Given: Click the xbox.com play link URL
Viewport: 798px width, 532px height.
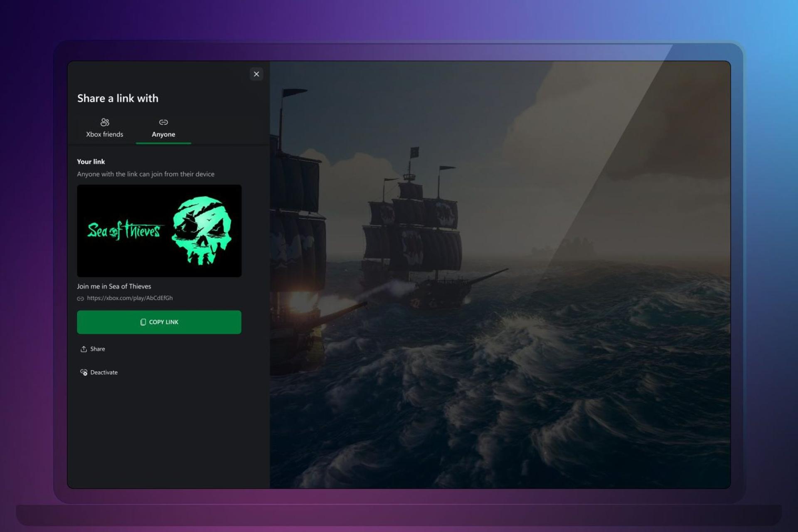Looking at the screenshot, I should (x=130, y=298).
